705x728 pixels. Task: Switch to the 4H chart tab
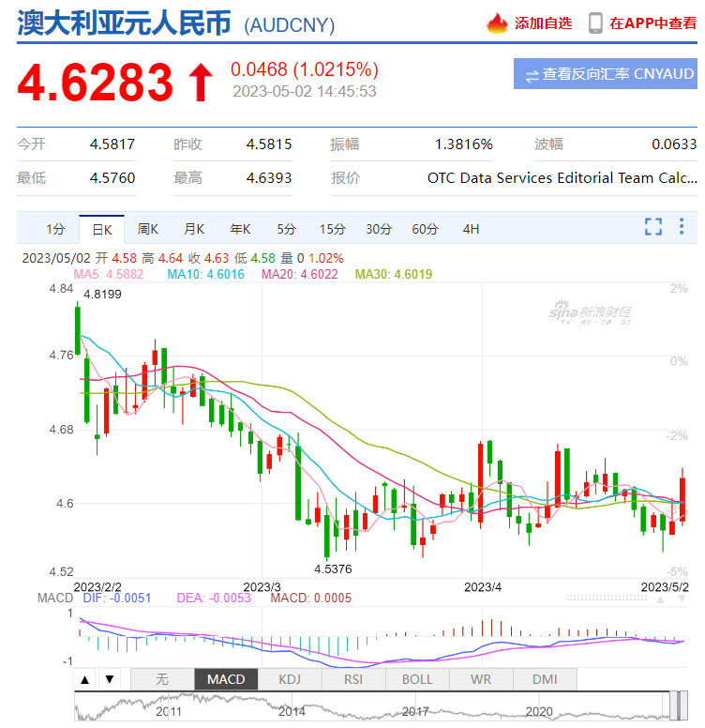471,229
